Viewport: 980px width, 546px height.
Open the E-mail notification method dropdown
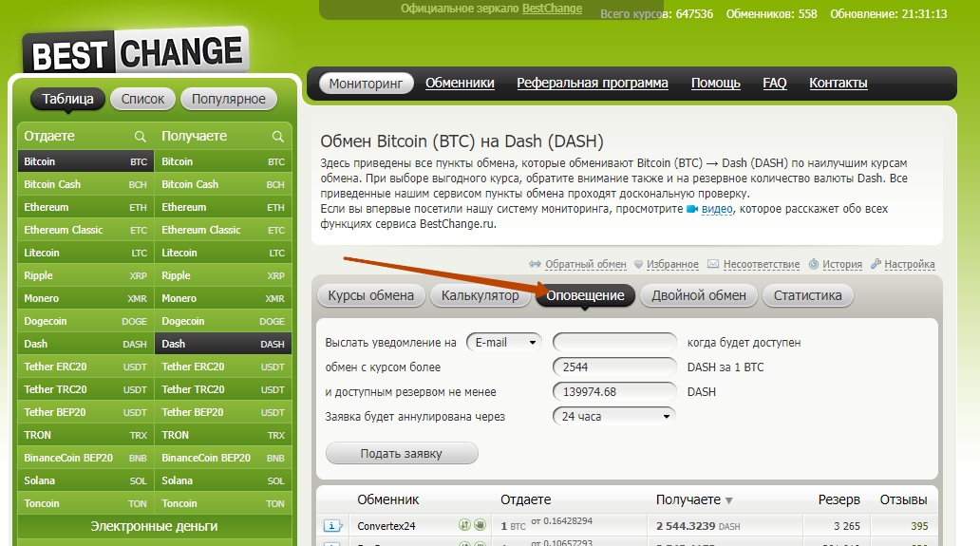point(504,343)
